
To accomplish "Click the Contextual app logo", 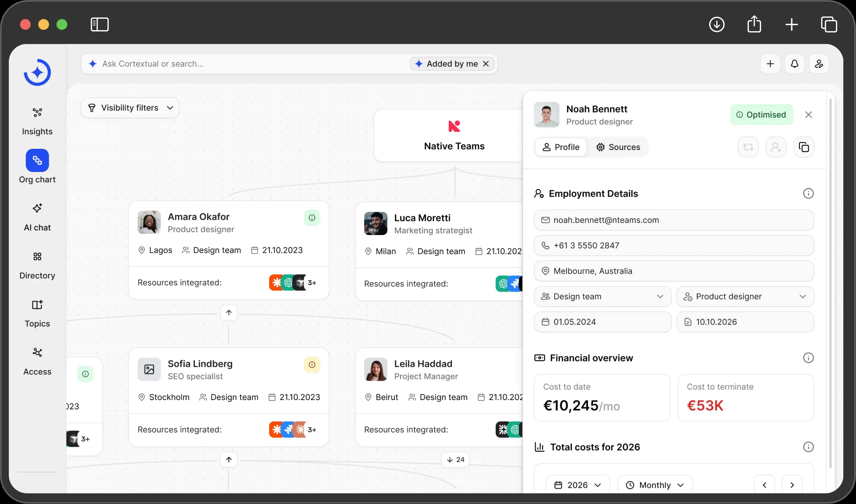I will coord(37,72).
